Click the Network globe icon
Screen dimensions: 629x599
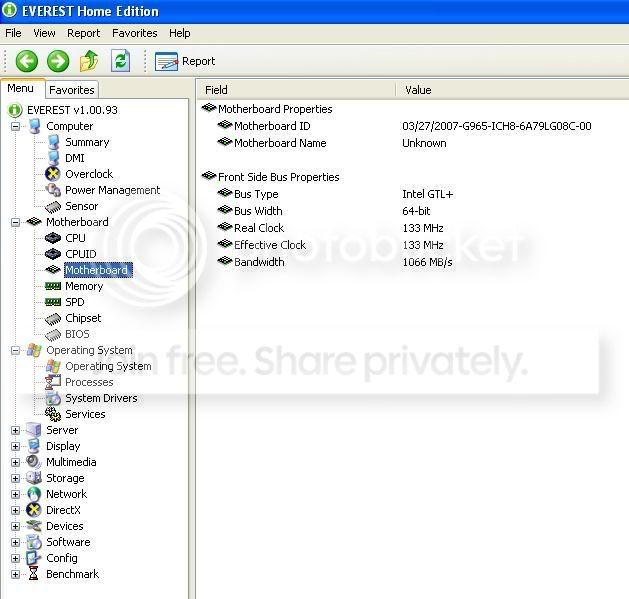tap(34, 494)
